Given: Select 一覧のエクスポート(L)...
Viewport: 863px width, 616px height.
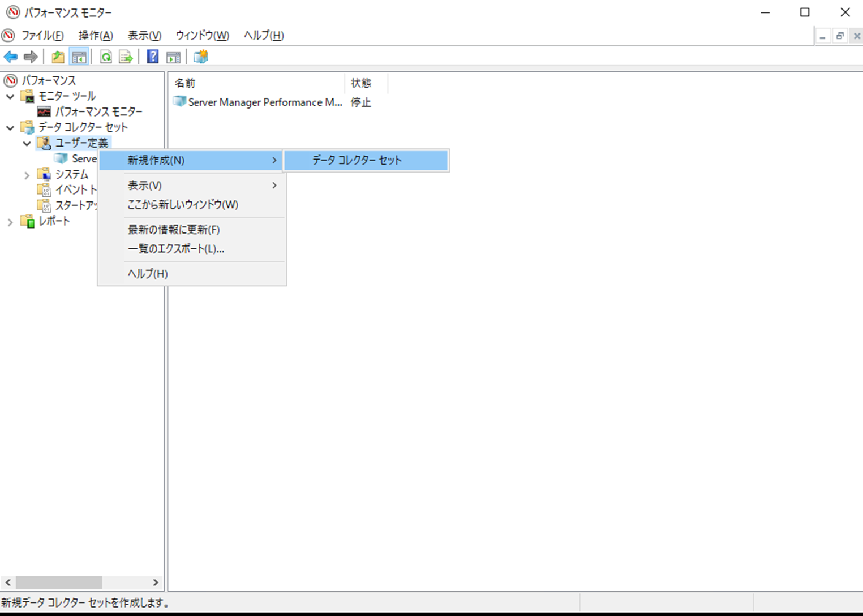Looking at the screenshot, I should 191,248.
